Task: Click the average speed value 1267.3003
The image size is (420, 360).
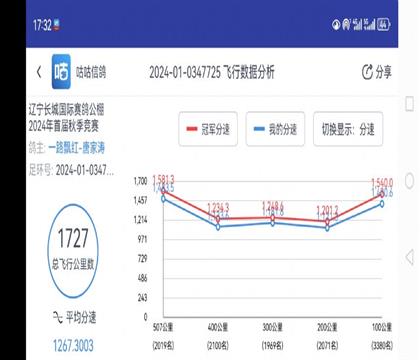Action: point(73,345)
